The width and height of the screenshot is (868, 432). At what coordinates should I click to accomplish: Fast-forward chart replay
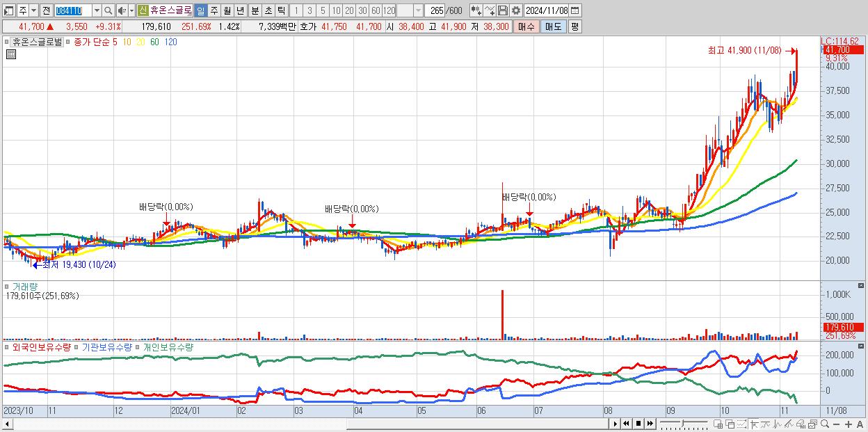click(x=650, y=424)
